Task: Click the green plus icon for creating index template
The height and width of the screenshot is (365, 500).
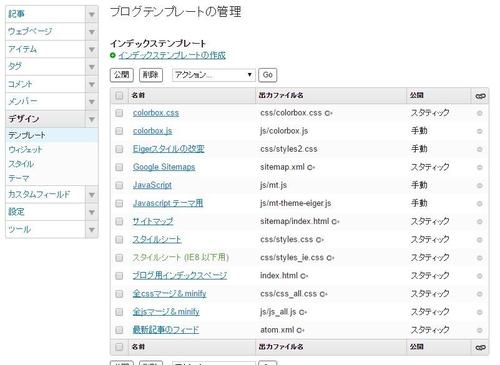Action: pos(113,55)
